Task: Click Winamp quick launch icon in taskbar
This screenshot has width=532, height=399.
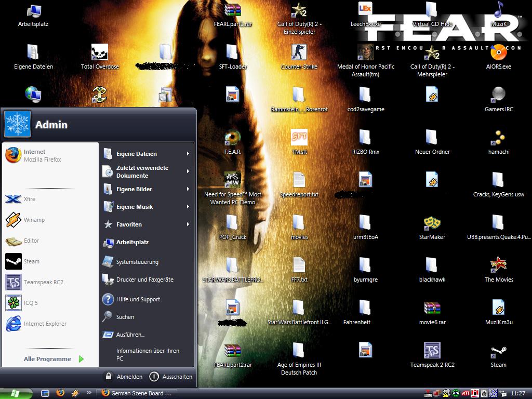Action: click(x=75, y=393)
